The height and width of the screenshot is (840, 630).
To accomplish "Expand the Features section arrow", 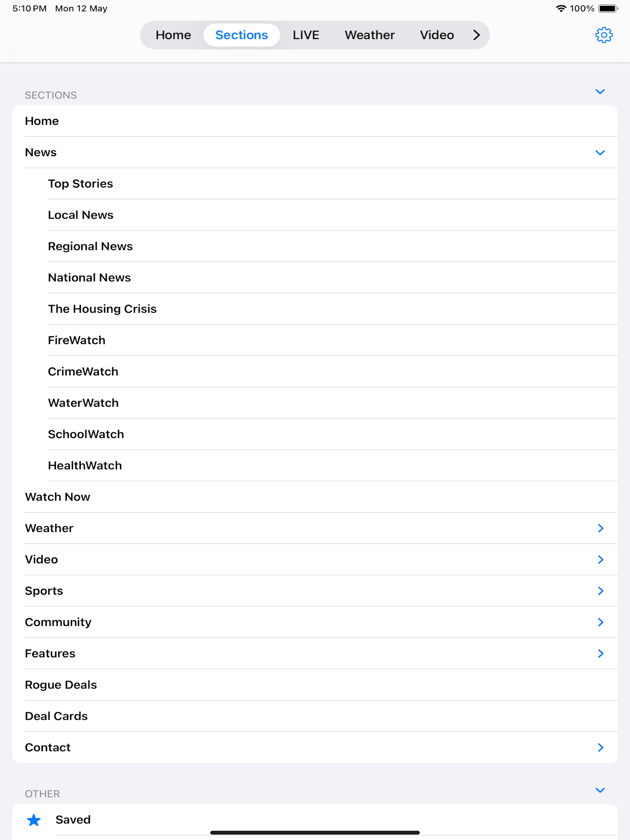I will (600, 653).
